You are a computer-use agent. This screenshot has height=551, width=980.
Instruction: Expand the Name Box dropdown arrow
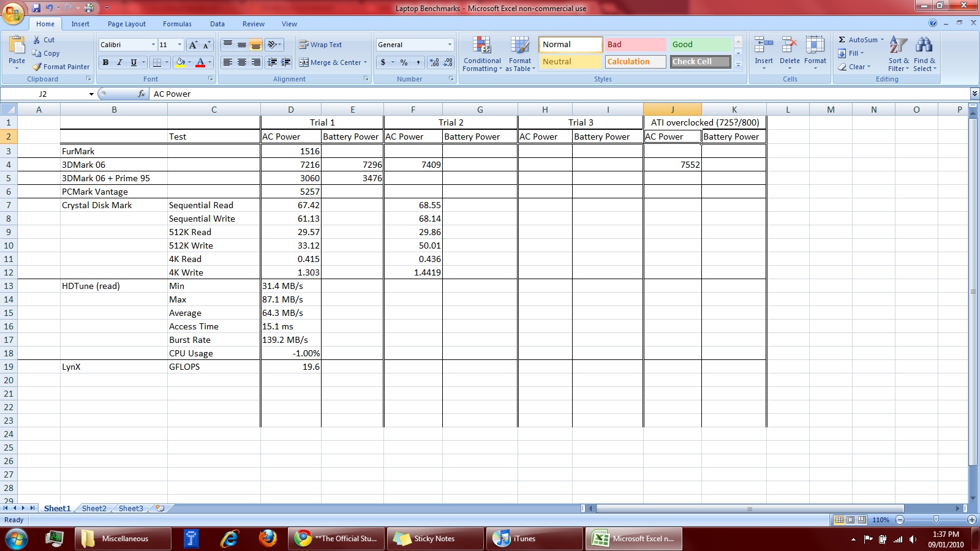point(91,94)
